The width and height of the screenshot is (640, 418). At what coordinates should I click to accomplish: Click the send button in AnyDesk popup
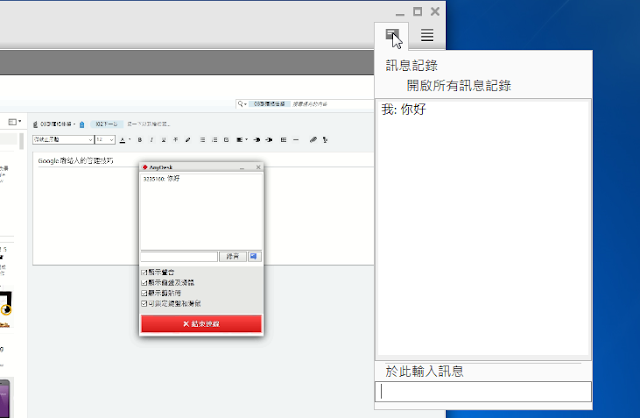coord(232,256)
